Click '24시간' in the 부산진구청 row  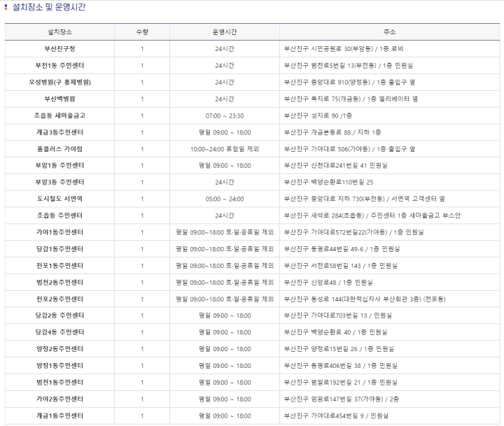pos(225,49)
